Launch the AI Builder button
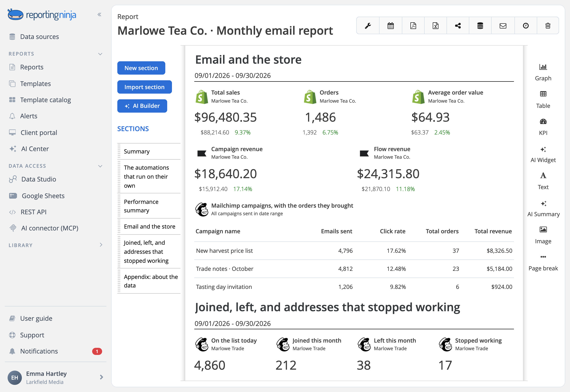Screen dimensions: 570x392 [142, 106]
